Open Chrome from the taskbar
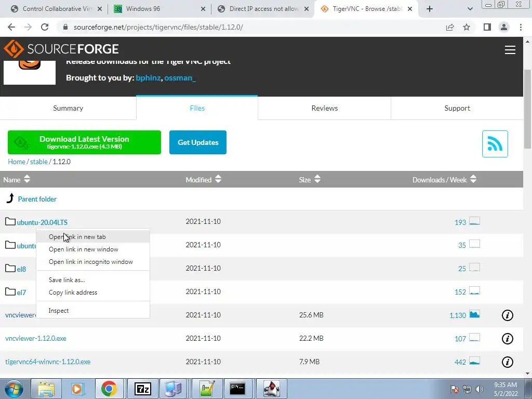 point(109,389)
